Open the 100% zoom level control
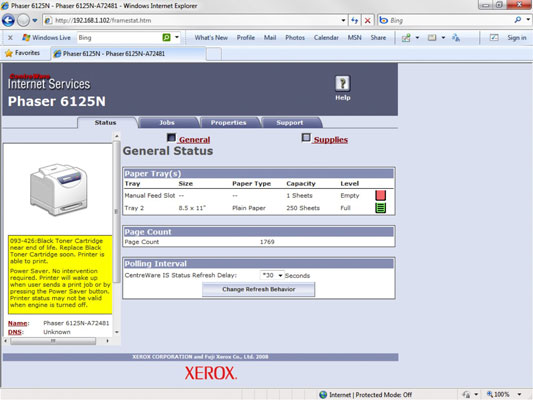Viewport: 533px width, 400px height. 498,395
